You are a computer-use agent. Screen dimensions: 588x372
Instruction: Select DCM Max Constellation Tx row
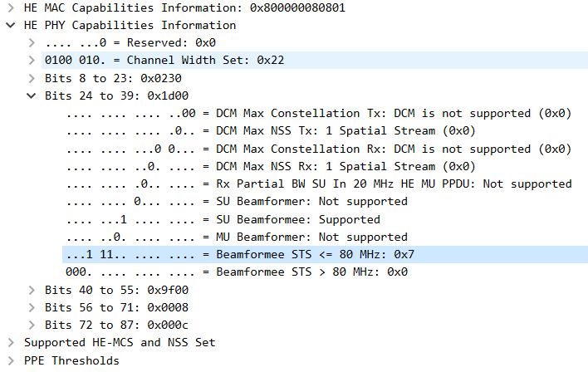pyautogui.click(x=319, y=113)
